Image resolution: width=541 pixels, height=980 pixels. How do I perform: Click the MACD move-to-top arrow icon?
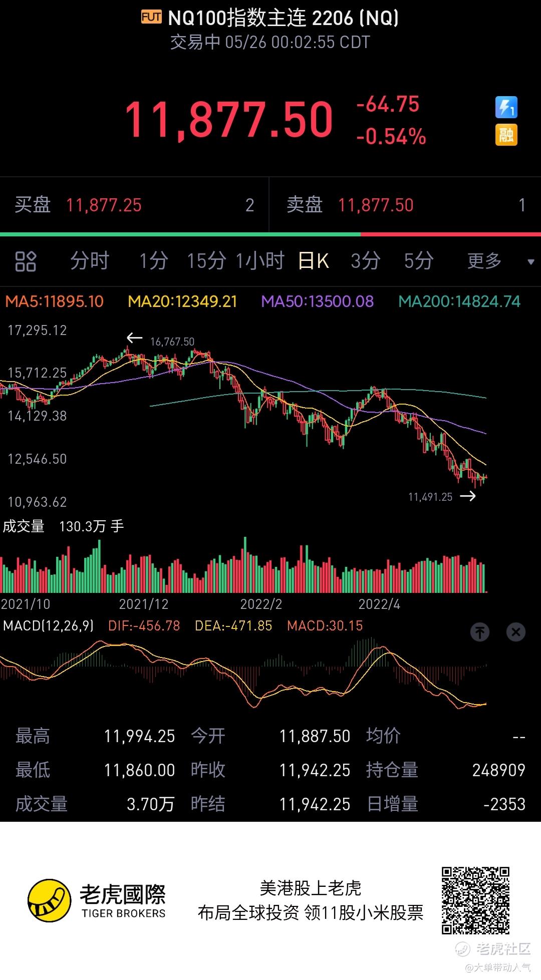(x=480, y=632)
